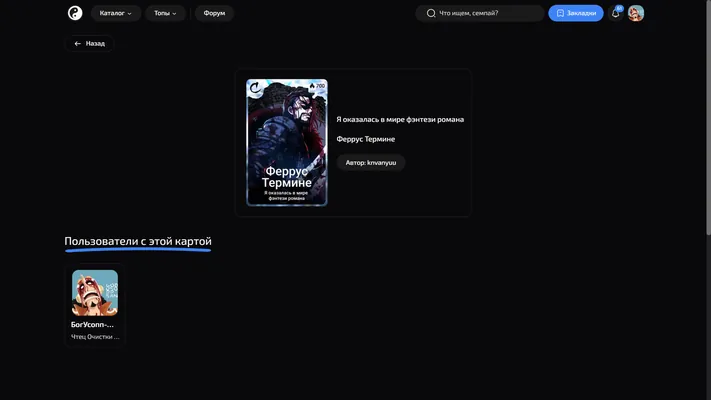This screenshot has height=400, width=711.
Task: Expand the Топы dropdown
Action: [165, 13]
